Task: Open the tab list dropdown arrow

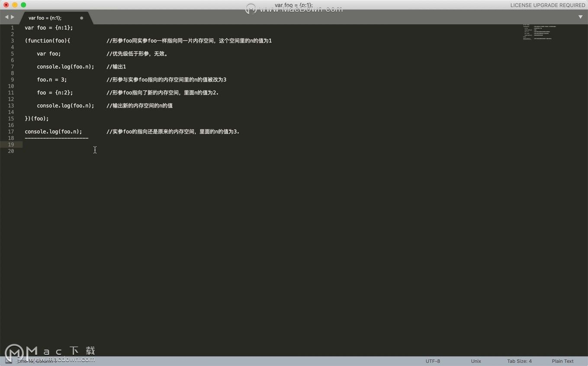Action: 580,17
